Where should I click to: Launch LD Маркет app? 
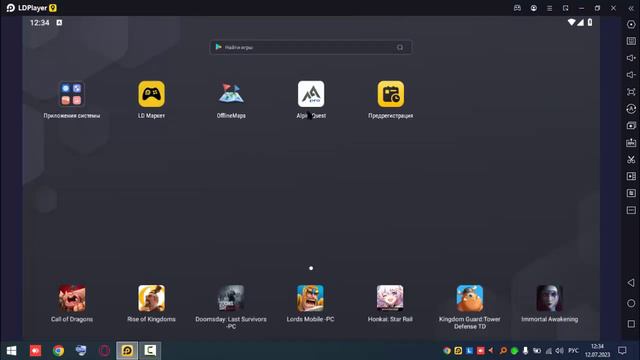(x=151, y=94)
